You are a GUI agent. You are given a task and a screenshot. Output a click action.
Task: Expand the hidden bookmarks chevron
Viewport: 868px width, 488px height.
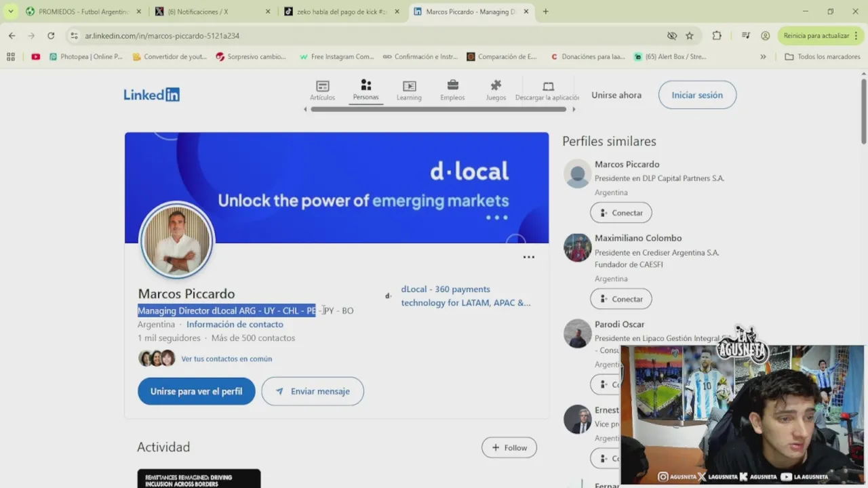click(763, 57)
